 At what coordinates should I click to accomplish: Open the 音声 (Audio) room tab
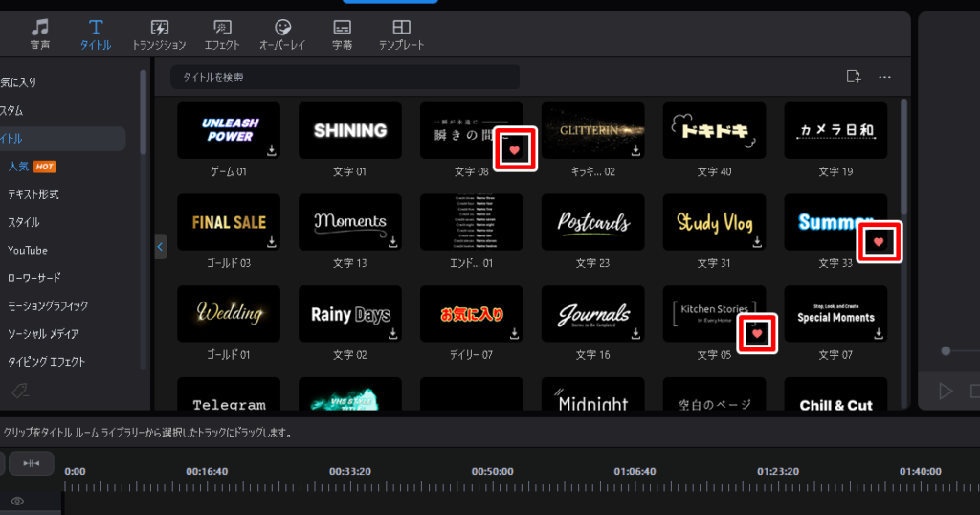pos(39,34)
